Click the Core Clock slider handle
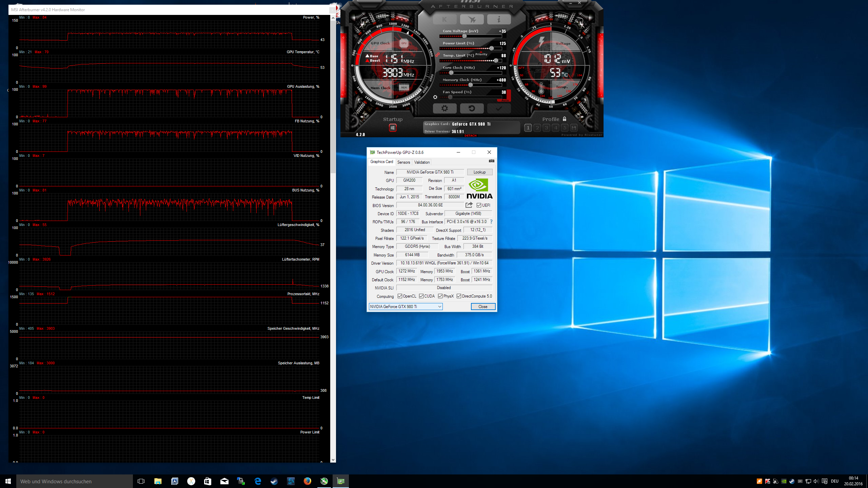This screenshot has width=868, height=488. tap(451, 73)
